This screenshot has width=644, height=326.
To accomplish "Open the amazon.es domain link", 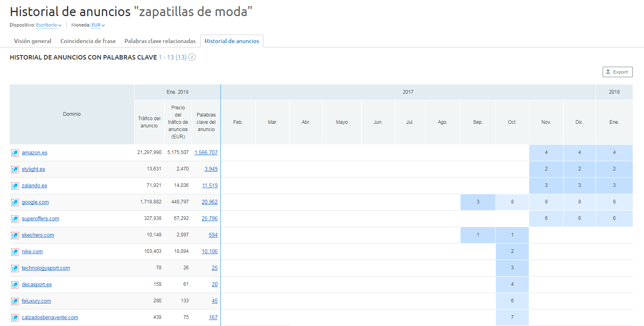I will 35,153.
